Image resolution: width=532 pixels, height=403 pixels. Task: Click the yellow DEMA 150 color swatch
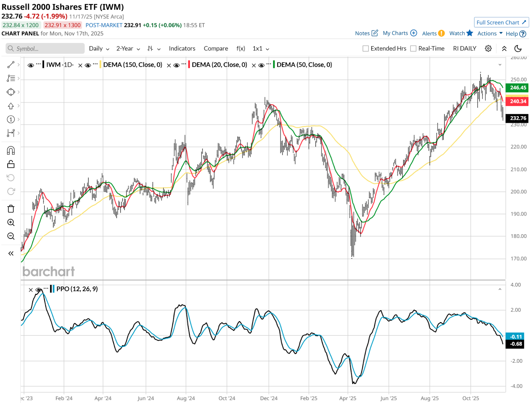[x=100, y=65]
